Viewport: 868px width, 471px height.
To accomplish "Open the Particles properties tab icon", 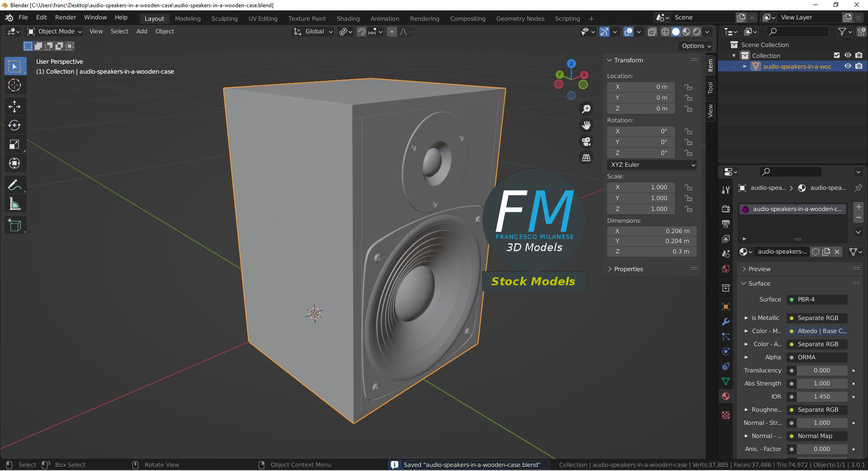I will [x=726, y=336].
